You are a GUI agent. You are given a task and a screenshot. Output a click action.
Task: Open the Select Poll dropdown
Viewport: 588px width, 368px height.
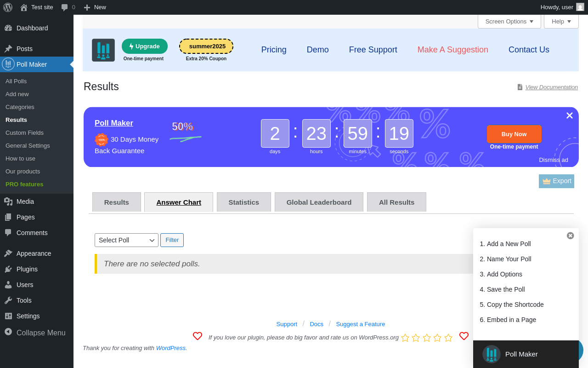pos(126,240)
